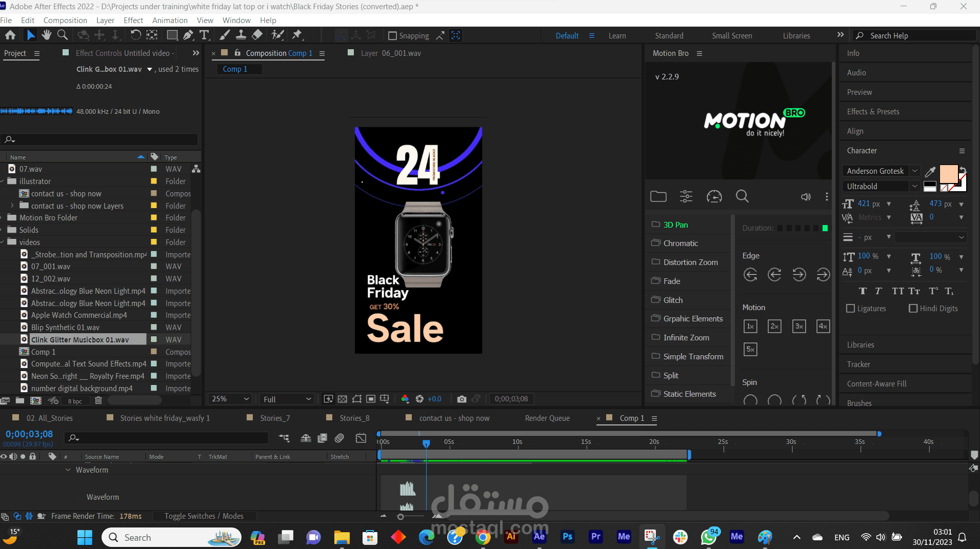Toggle mask and shape path visibility
Image resolution: width=980 pixels, height=549 pixels.
357,399
